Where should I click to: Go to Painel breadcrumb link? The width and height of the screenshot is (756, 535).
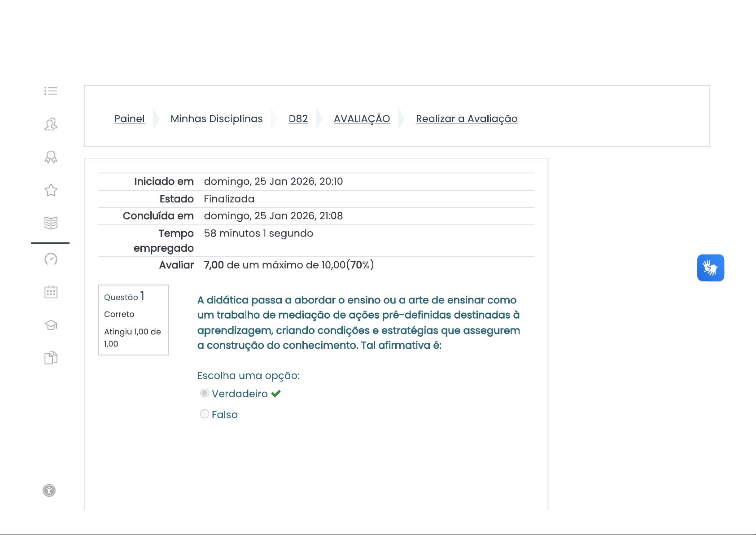pyautogui.click(x=129, y=118)
